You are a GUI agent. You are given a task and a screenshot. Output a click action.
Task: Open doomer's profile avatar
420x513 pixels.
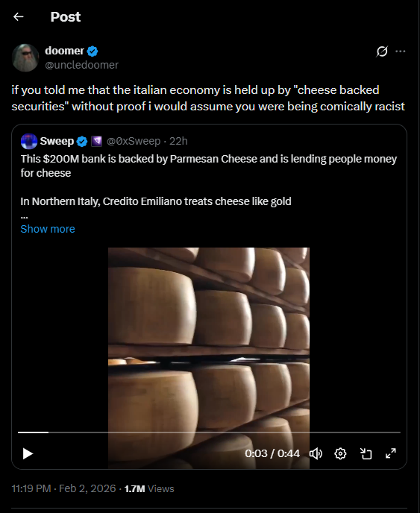pyautogui.click(x=25, y=57)
